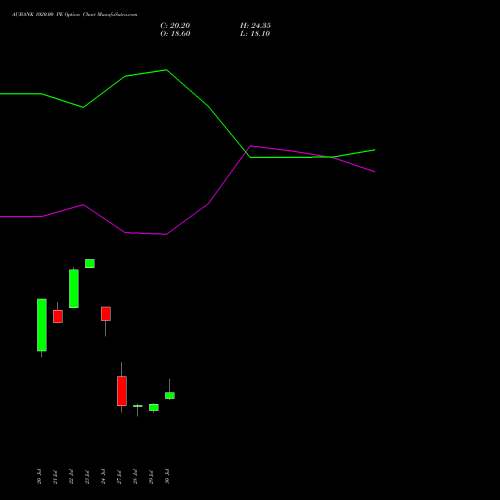This screenshot has height=500, width=500.
Task: Click the lowest point of the purple indicator line
Action: pos(166,234)
